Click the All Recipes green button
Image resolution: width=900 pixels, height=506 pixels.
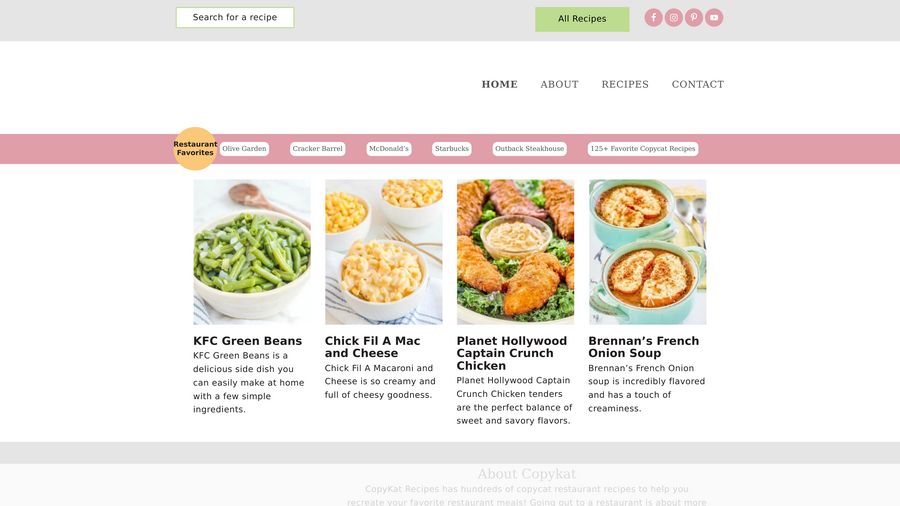[582, 19]
